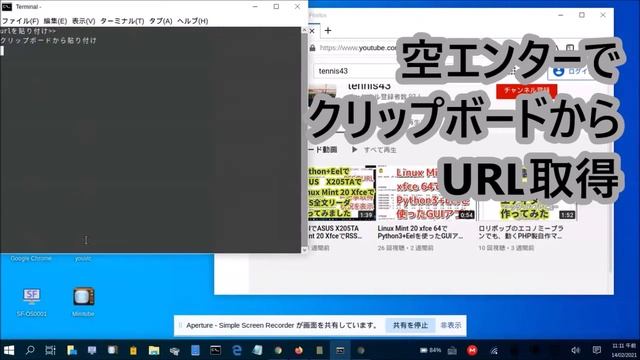This screenshot has width=640, height=360.
Task: Open the ASUS X205TA RSS video thumbnail
Action: click(x=342, y=193)
